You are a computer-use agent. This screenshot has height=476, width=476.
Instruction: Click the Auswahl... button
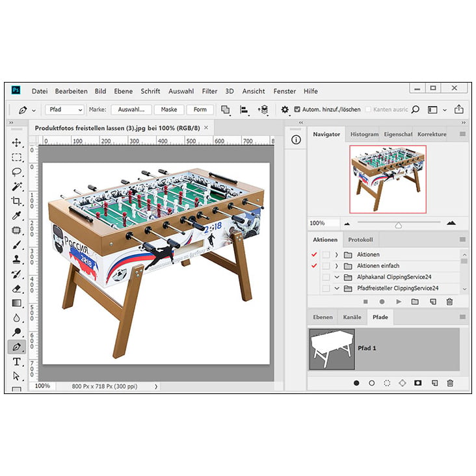pyautogui.click(x=131, y=110)
